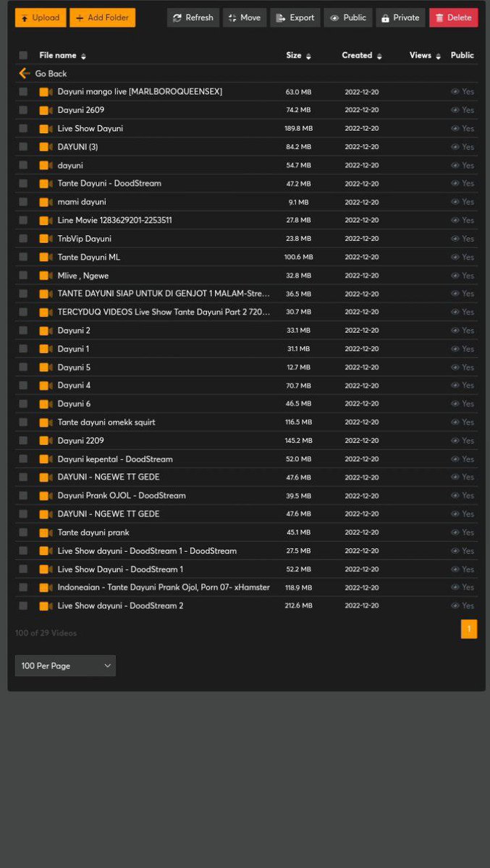The width and height of the screenshot is (490, 868).
Task: Click the video icon for Dayuni 2609
Action: tap(46, 110)
